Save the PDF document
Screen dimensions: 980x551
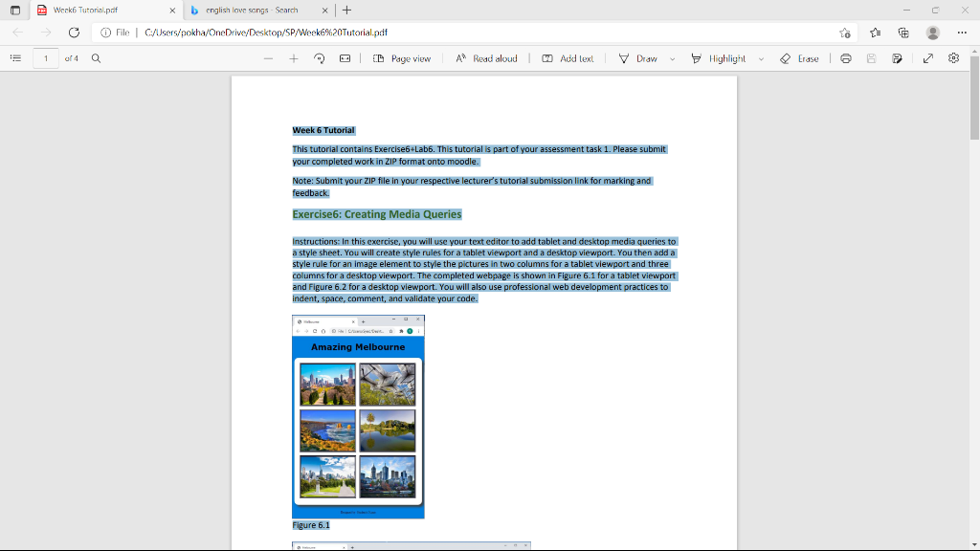[x=871, y=58]
